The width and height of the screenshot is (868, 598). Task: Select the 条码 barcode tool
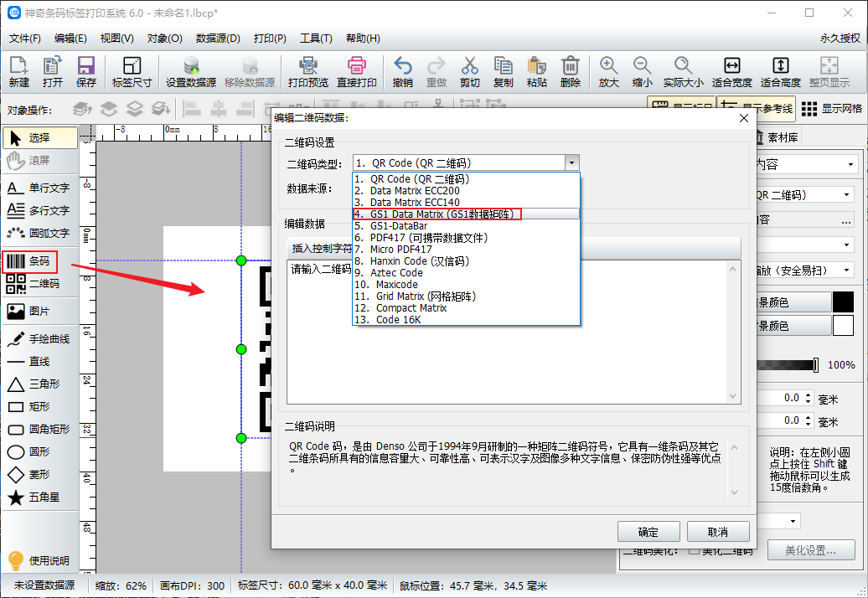point(30,261)
